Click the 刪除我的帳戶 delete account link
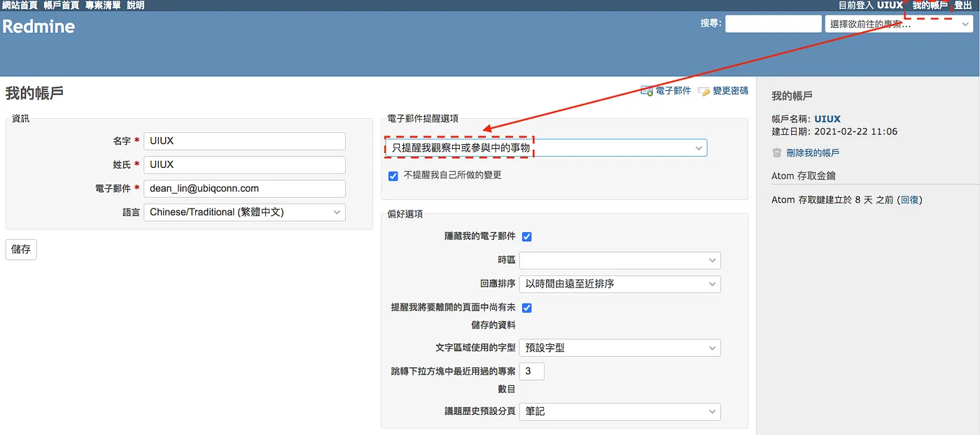Screen dimensions: 980x435 [812, 152]
